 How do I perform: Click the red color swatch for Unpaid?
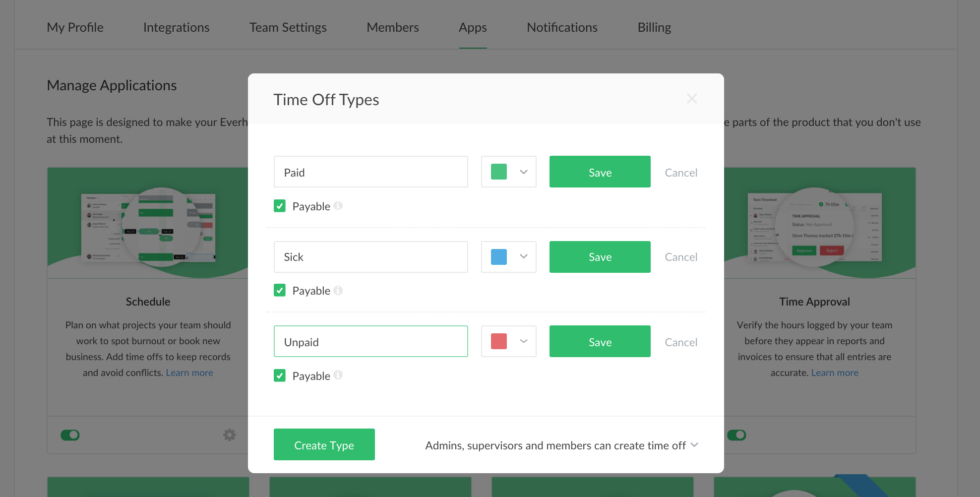pos(499,341)
